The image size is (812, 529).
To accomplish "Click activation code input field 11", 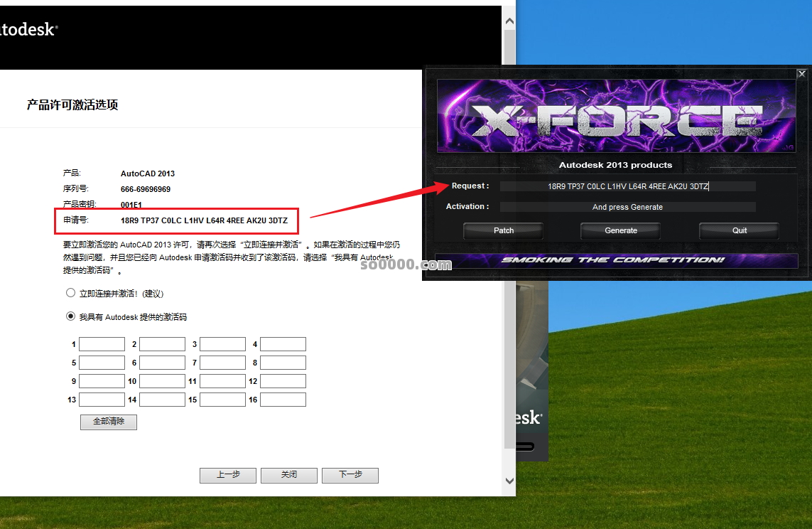I will coord(222,381).
